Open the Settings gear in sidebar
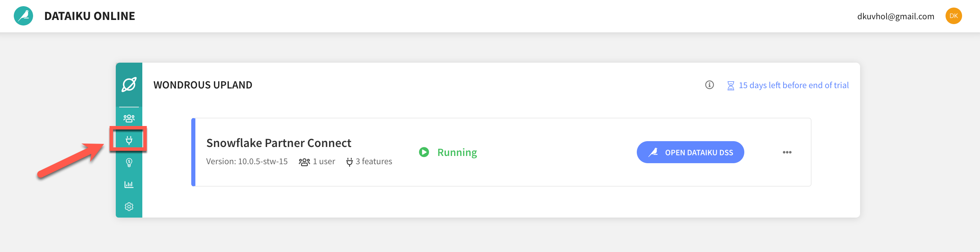Screen dimensions: 980x252 [x=129, y=207]
